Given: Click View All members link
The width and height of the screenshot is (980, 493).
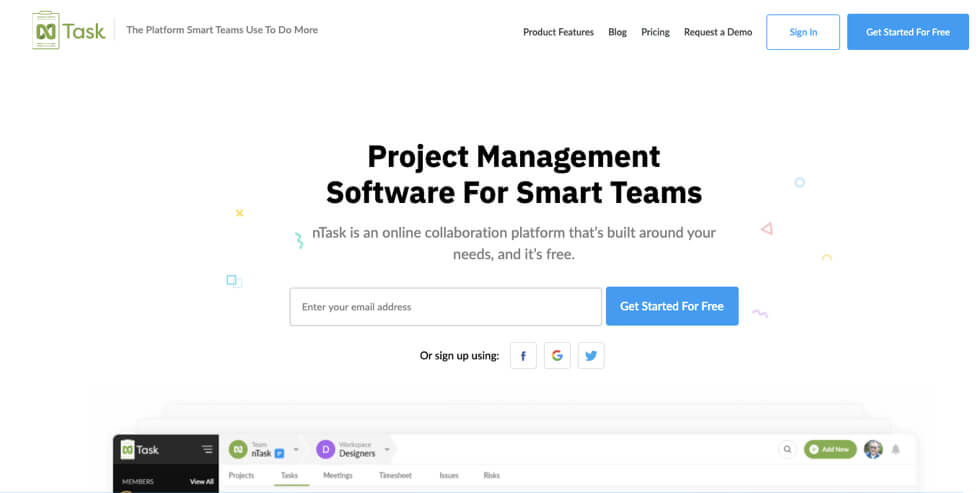Looking at the screenshot, I should point(201,482).
